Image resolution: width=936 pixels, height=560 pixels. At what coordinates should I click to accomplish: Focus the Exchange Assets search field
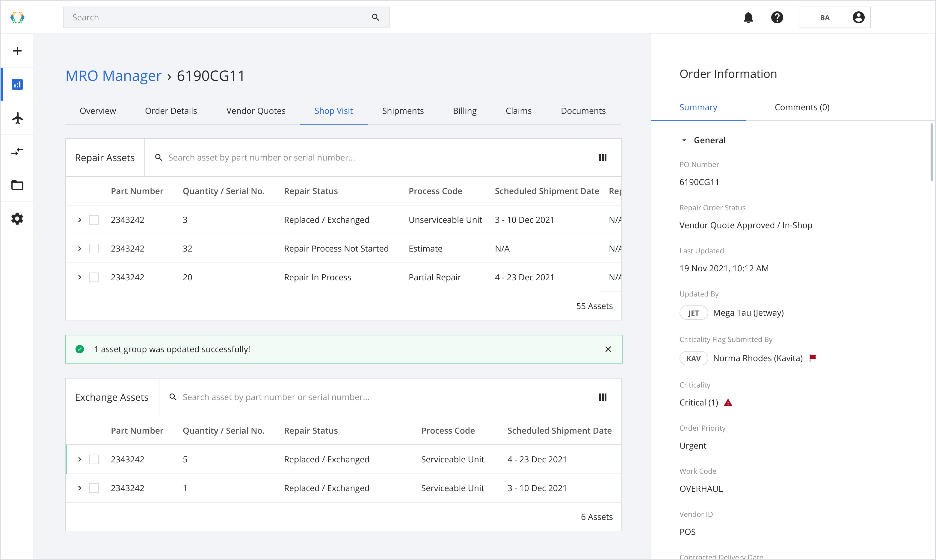[x=371, y=397]
